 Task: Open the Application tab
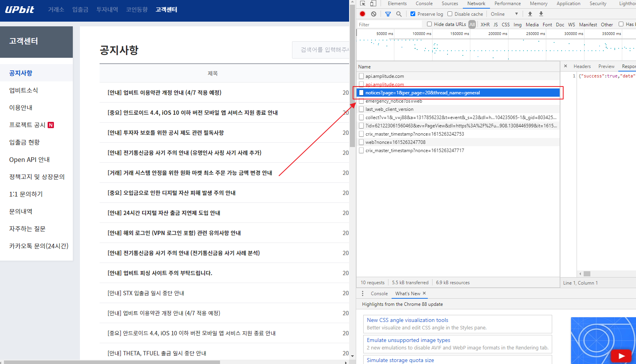(x=568, y=4)
